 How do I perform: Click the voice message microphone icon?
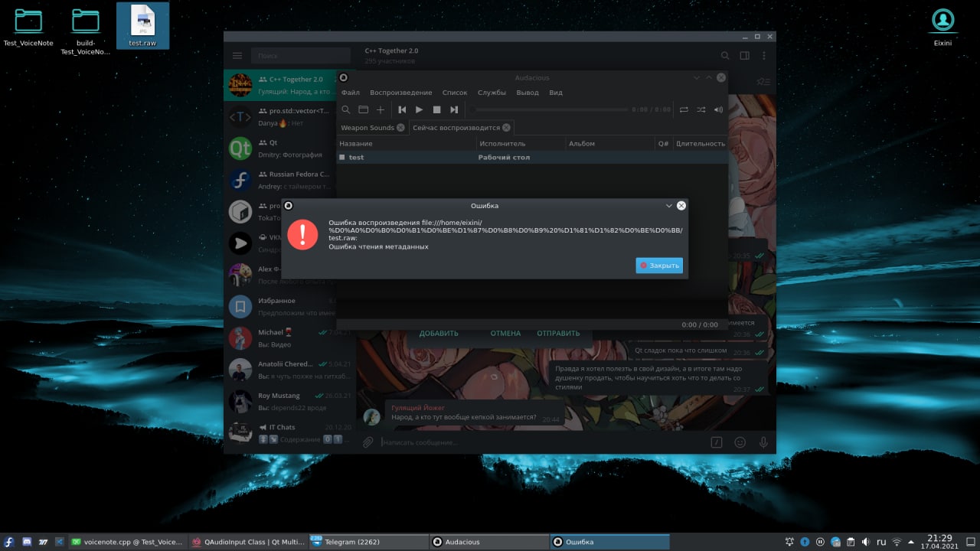763,442
